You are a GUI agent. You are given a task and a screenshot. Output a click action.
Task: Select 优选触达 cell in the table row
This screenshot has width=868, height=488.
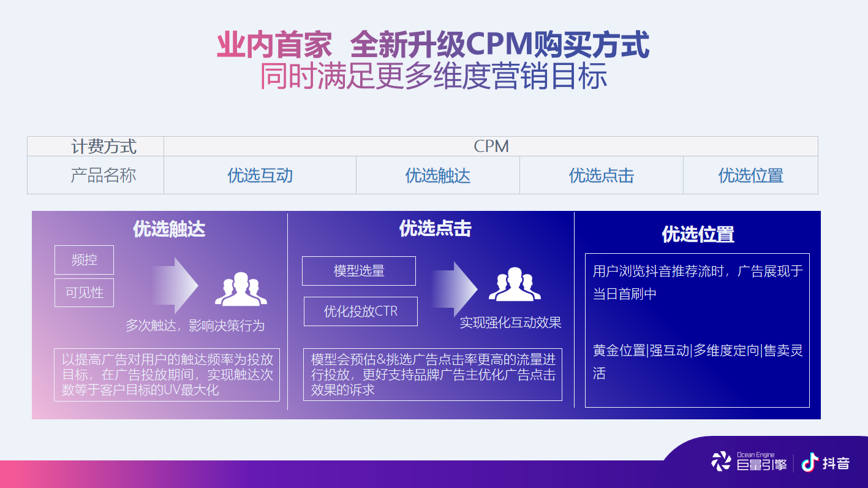(438, 175)
